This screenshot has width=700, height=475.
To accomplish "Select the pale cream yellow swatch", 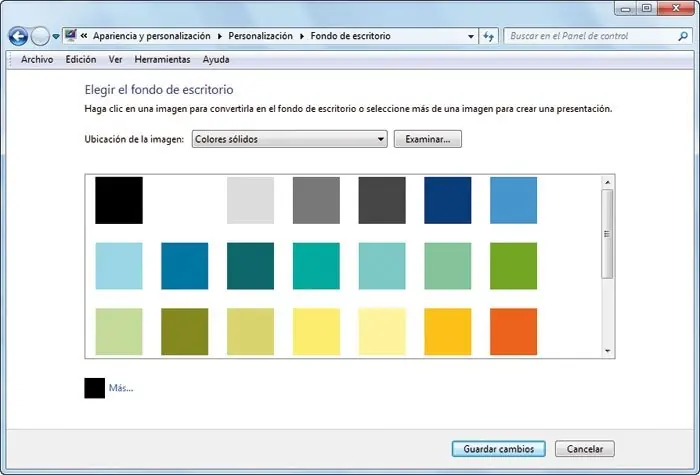I will 382,332.
